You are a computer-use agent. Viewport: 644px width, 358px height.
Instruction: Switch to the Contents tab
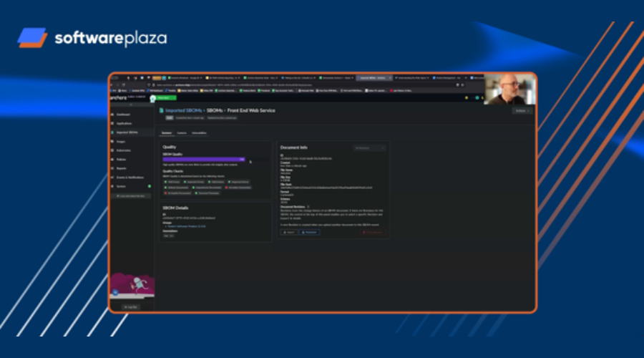182,132
